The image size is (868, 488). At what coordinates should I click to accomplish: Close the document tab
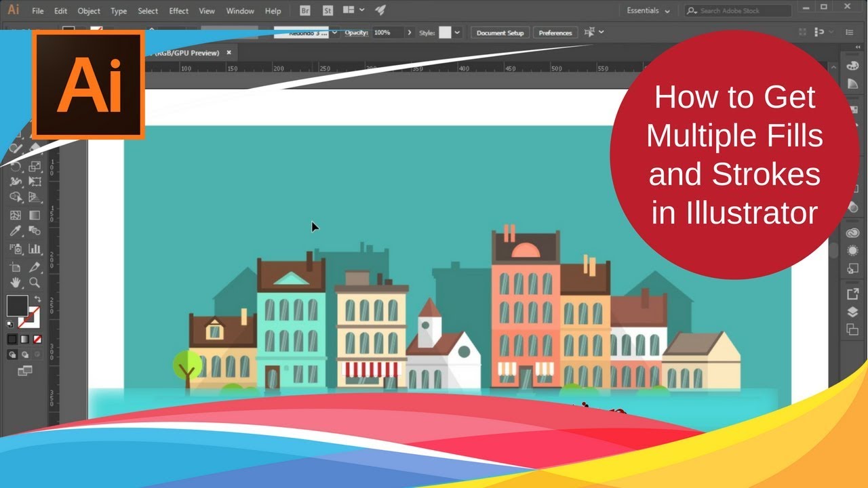pos(229,52)
